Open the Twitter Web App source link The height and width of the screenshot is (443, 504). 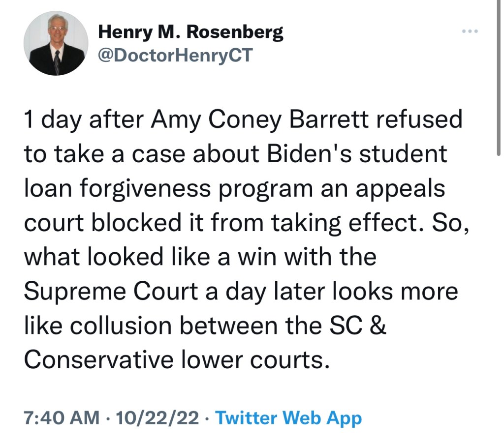289,418
